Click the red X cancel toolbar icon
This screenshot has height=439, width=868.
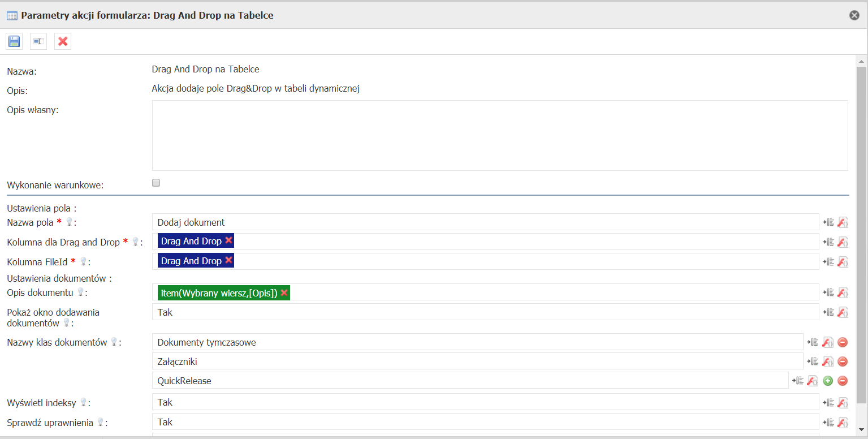tap(63, 41)
